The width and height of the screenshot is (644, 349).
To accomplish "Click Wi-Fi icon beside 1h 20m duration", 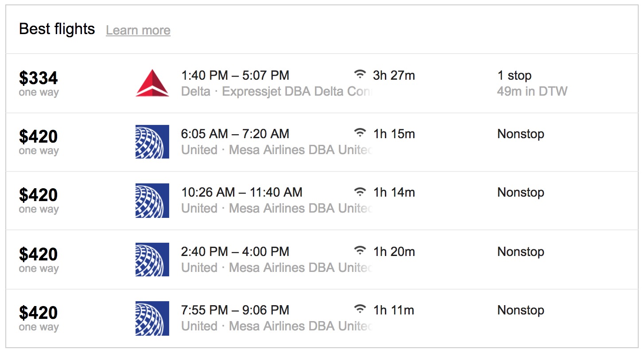I will point(360,251).
